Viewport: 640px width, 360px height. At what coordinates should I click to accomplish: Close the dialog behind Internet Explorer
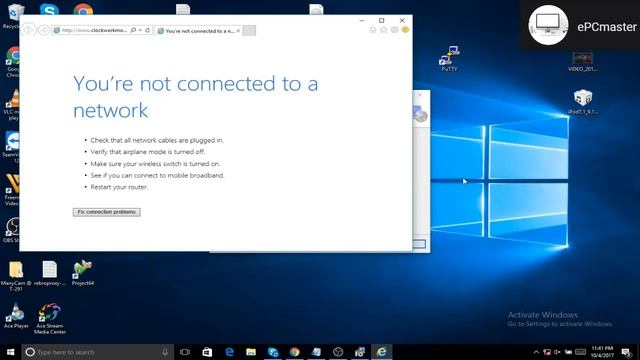coord(420,95)
